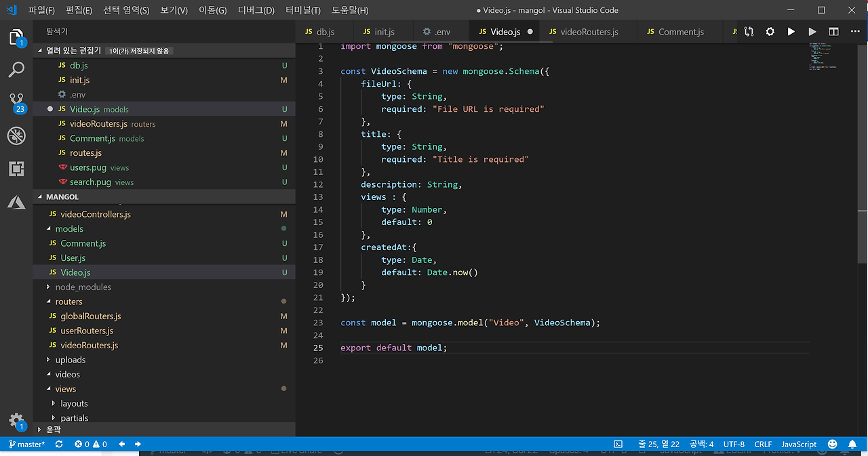Image resolution: width=868 pixels, height=456 pixels.
Task: Collapse the MANGOL project section header
Action: [x=62, y=196]
